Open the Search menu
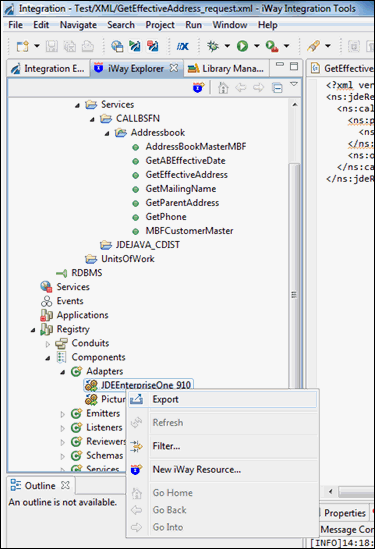Viewport: 375px width, 549px height. tap(121, 25)
